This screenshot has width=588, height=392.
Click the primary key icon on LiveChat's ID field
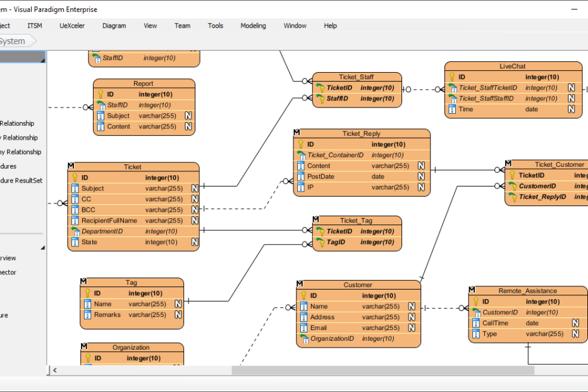pyautogui.click(x=451, y=77)
